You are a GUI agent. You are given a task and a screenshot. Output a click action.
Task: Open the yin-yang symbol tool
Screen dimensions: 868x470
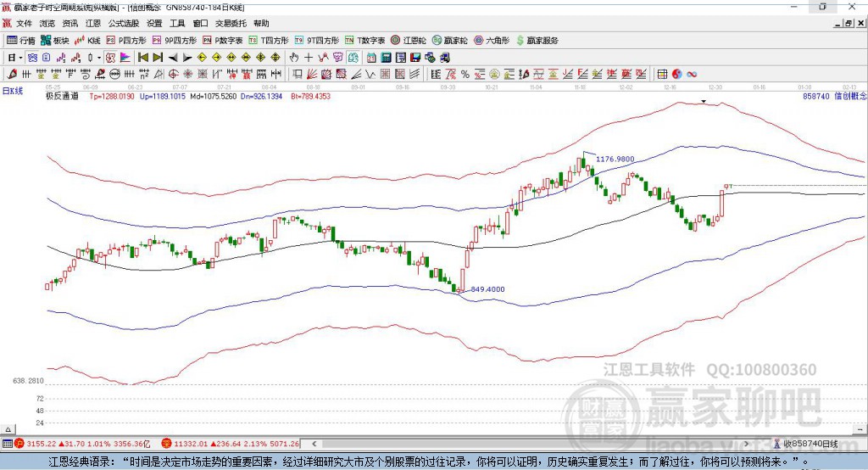pos(677,75)
